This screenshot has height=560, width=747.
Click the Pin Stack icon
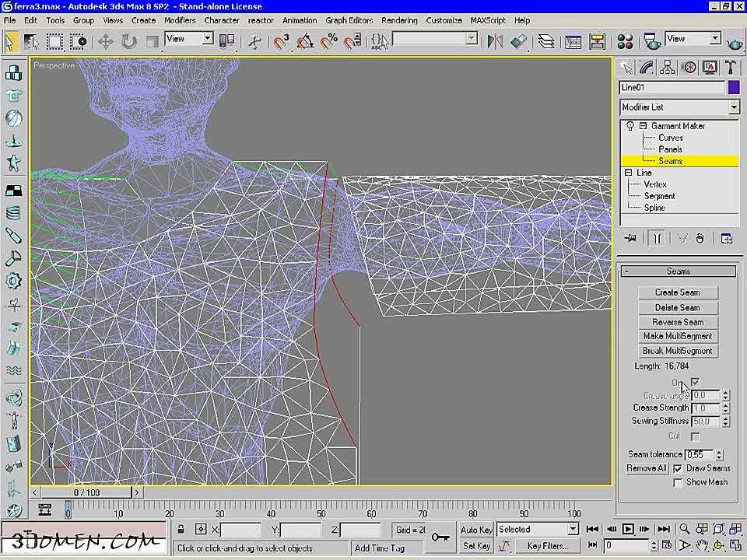tap(631, 239)
